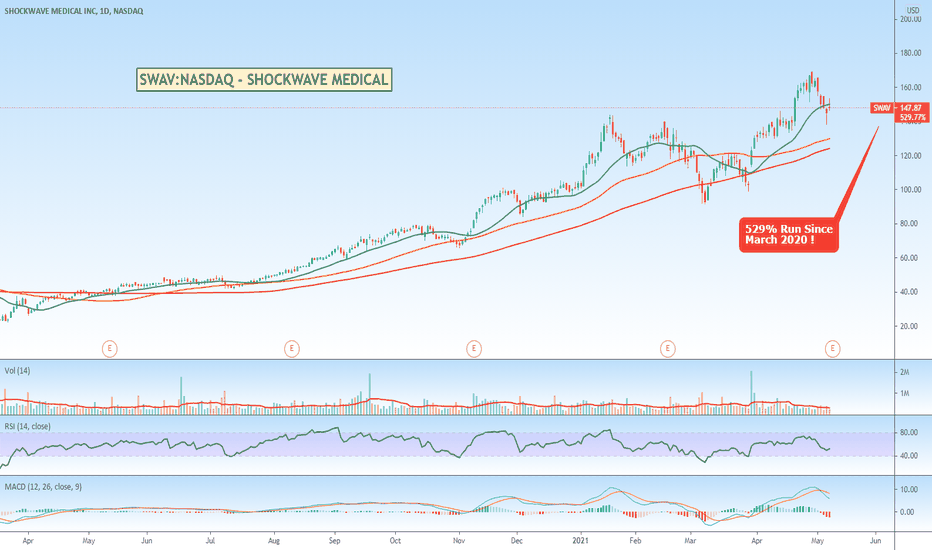Click the Feb time axis label
This screenshot has height=550, width=932.
pyautogui.click(x=635, y=541)
